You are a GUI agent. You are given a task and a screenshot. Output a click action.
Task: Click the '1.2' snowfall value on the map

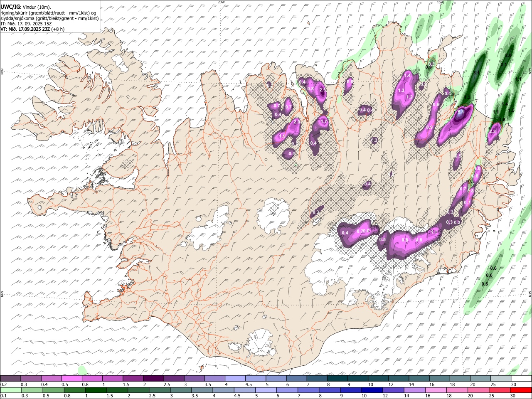[x=409, y=97]
